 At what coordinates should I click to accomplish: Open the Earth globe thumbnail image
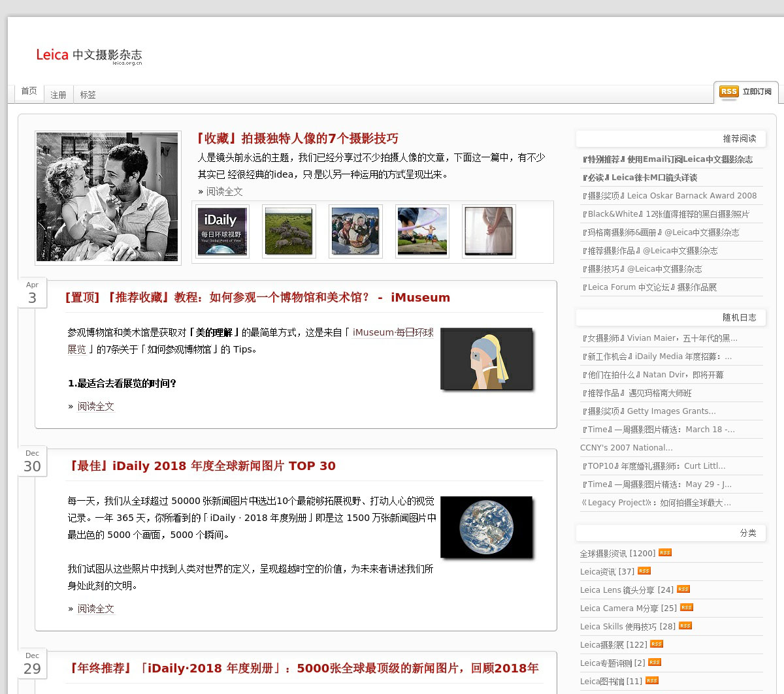pyautogui.click(x=486, y=528)
